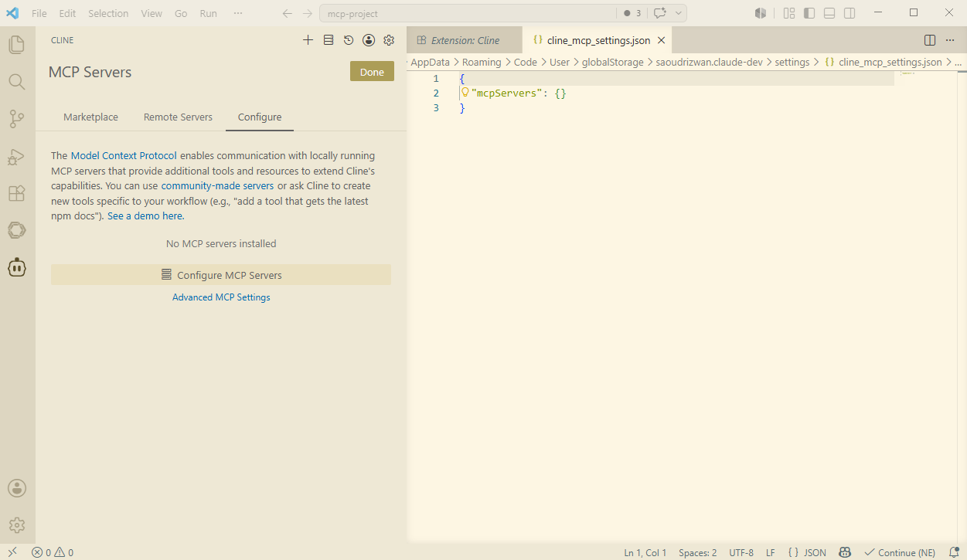The width and height of the screenshot is (967, 560).
Task: Open the chat icon in title bar
Action: coord(659,13)
